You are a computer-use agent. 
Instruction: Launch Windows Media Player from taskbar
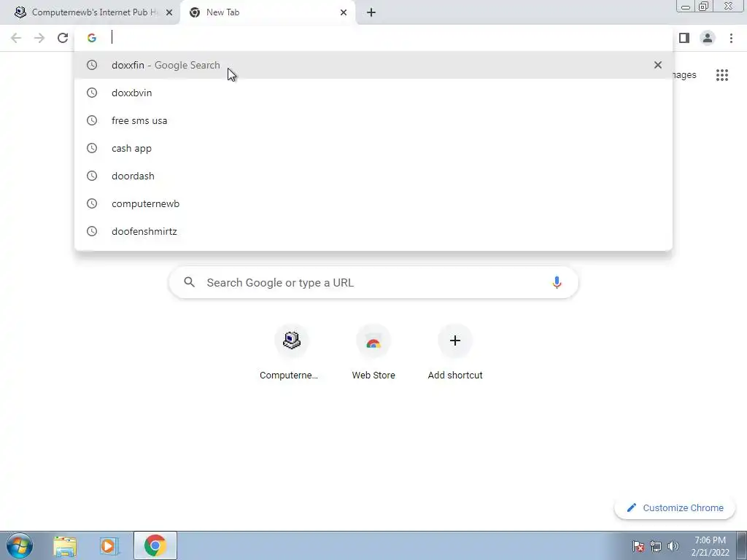(x=109, y=545)
